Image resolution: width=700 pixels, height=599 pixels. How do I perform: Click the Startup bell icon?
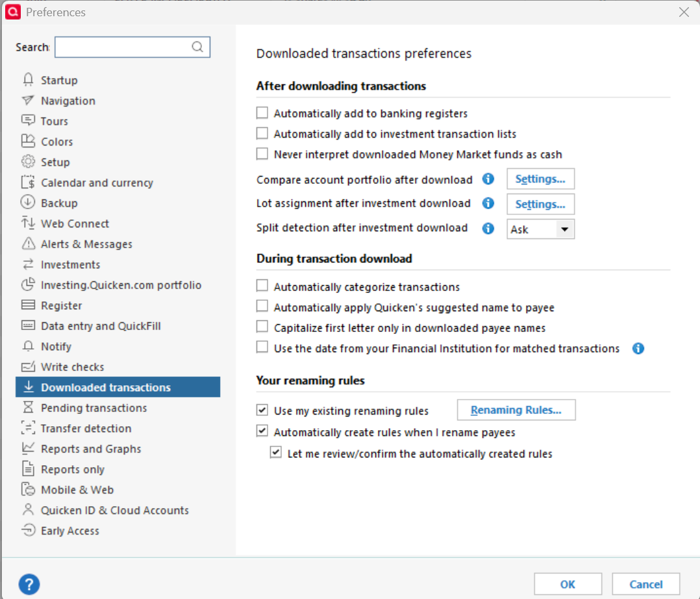(x=28, y=79)
